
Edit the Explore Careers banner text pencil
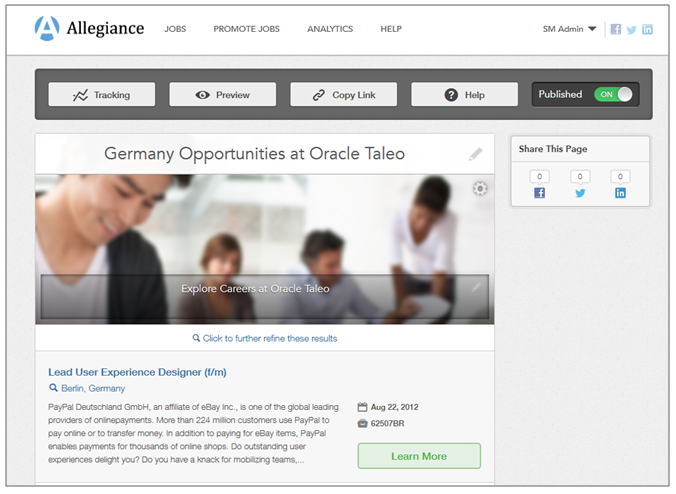pos(476,287)
